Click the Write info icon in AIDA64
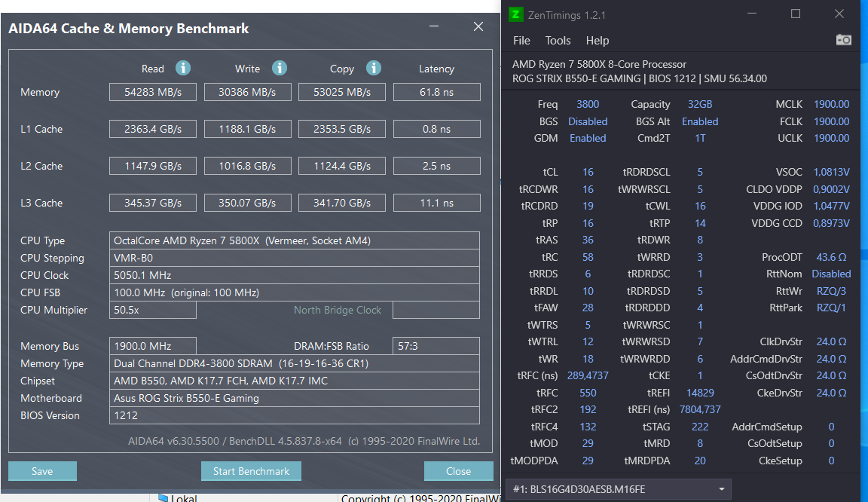Viewport: 868px width, 502px height. tap(280, 68)
